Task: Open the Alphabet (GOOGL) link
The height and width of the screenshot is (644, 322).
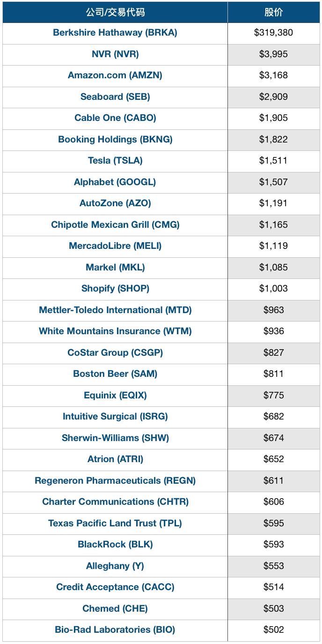Action: 115,182
